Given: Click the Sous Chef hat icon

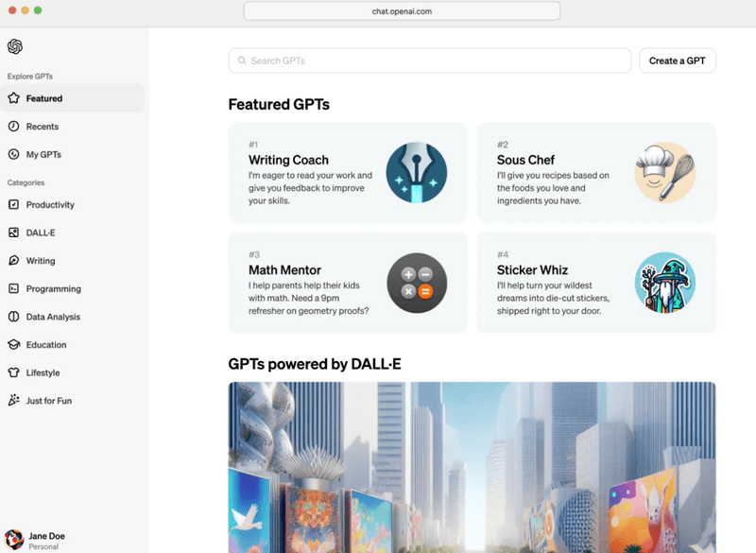Looking at the screenshot, I should (x=664, y=173).
